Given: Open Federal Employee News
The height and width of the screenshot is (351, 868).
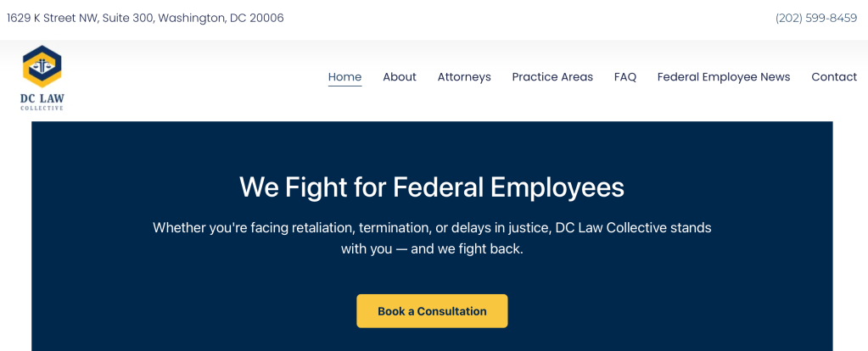Looking at the screenshot, I should tap(723, 76).
